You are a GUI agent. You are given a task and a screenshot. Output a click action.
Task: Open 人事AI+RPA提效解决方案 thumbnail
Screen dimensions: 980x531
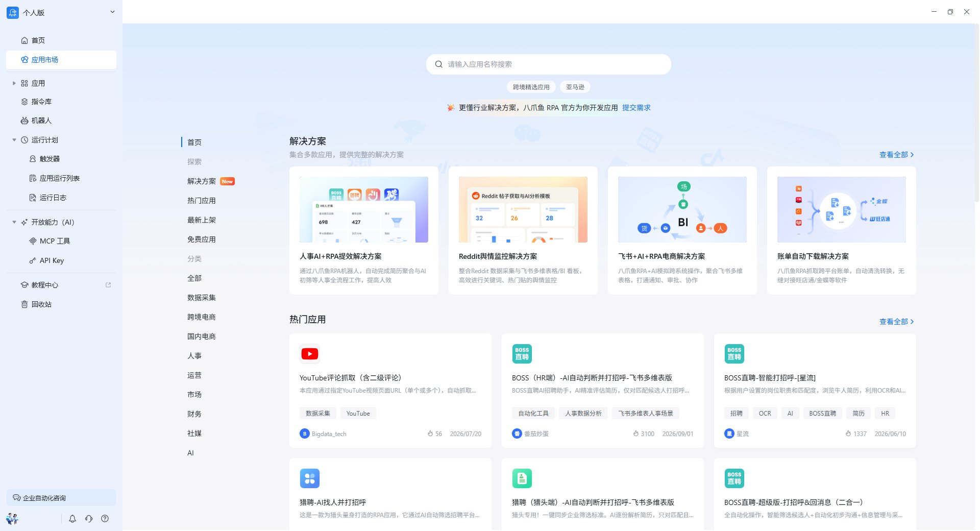click(x=364, y=209)
